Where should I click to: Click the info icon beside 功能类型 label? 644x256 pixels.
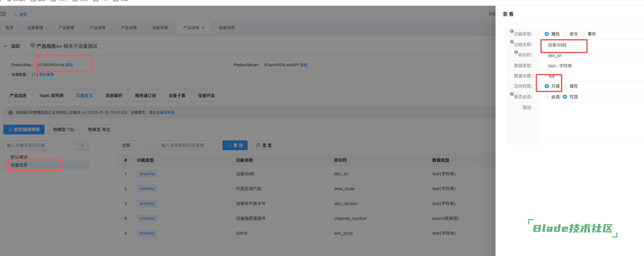(x=512, y=32)
